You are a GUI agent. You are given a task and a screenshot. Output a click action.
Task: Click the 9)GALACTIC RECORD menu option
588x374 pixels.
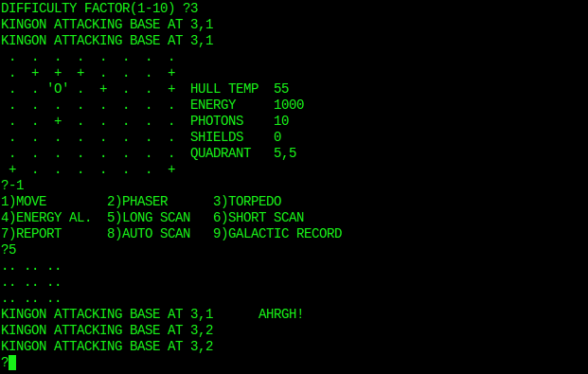point(277,234)
